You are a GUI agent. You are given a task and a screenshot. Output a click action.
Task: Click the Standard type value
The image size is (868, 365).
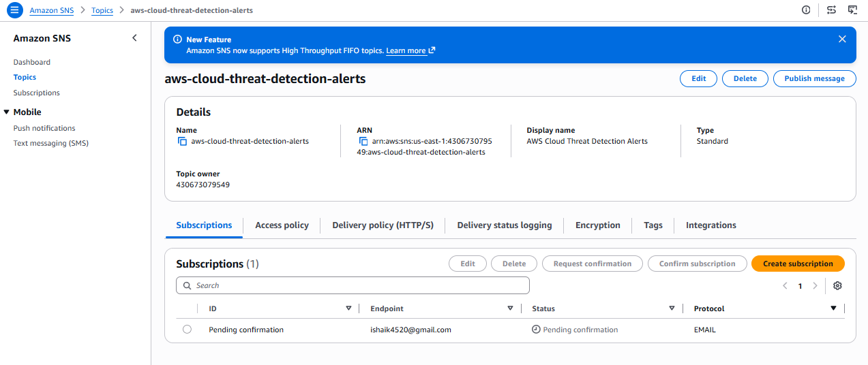coord(713,142)
